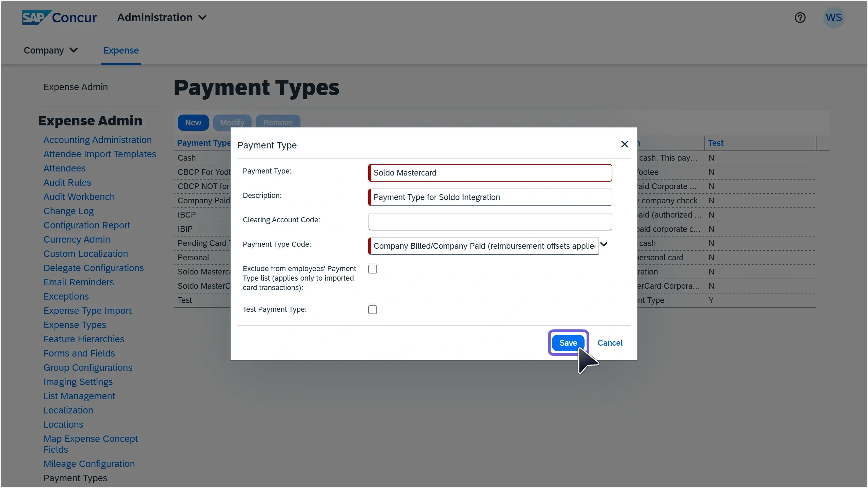Sort by the Test column header

(715, 143)
